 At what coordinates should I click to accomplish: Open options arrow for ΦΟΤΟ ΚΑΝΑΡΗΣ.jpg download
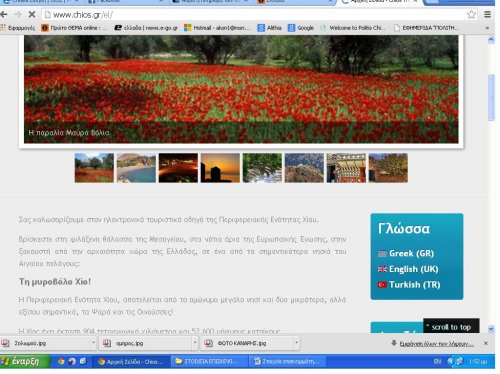tap(296, 343)
